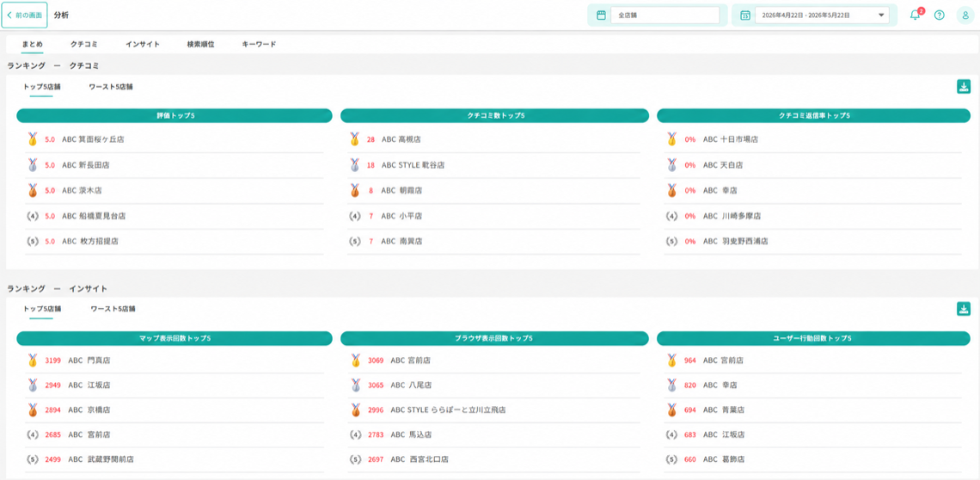Click bronze medal beside ABC 京橋店
This screenshot has width=980, height=480.
[x=34, y=410]
